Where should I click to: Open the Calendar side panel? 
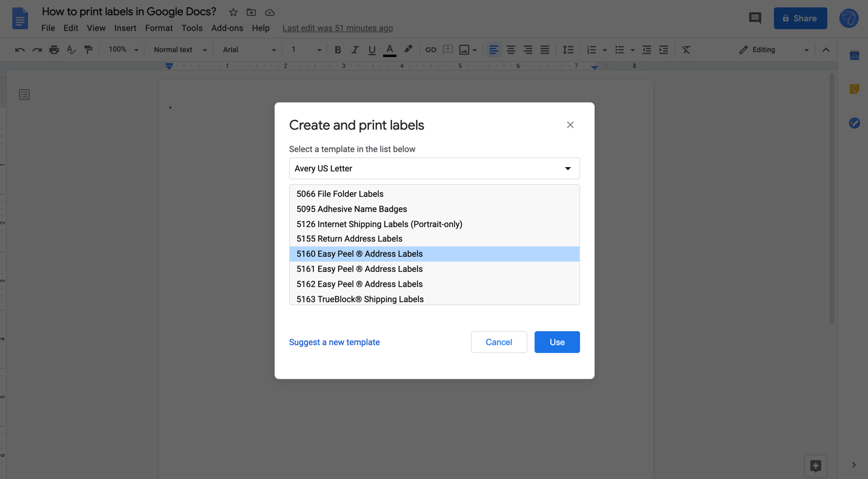[x=854, y=56]
